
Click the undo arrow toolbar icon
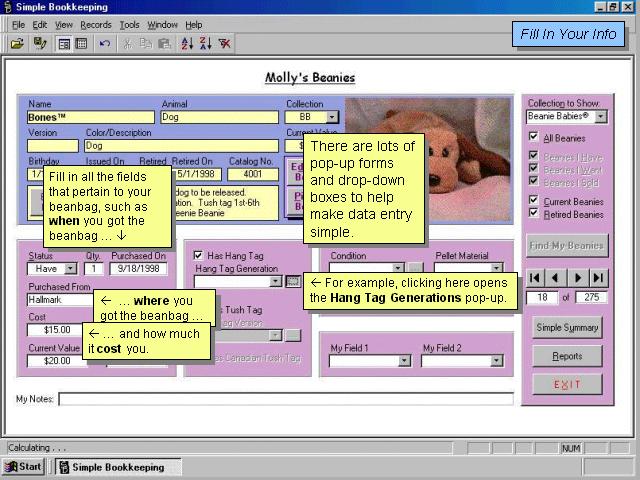click(105, 44)
